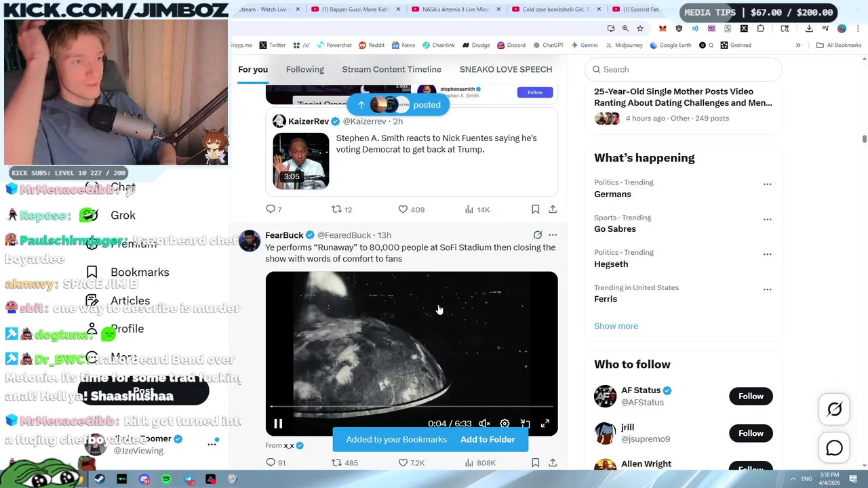868x488 pixels.
Task: View analytics of KaizerRev post showing 14K
Action: [477, 209]
